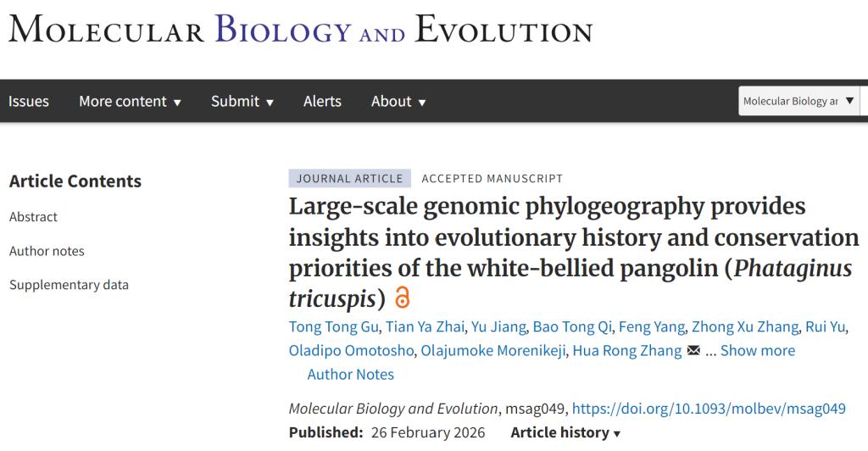
Task: Click author name Zhong Xu Zhang
Action: click(745, 327)
